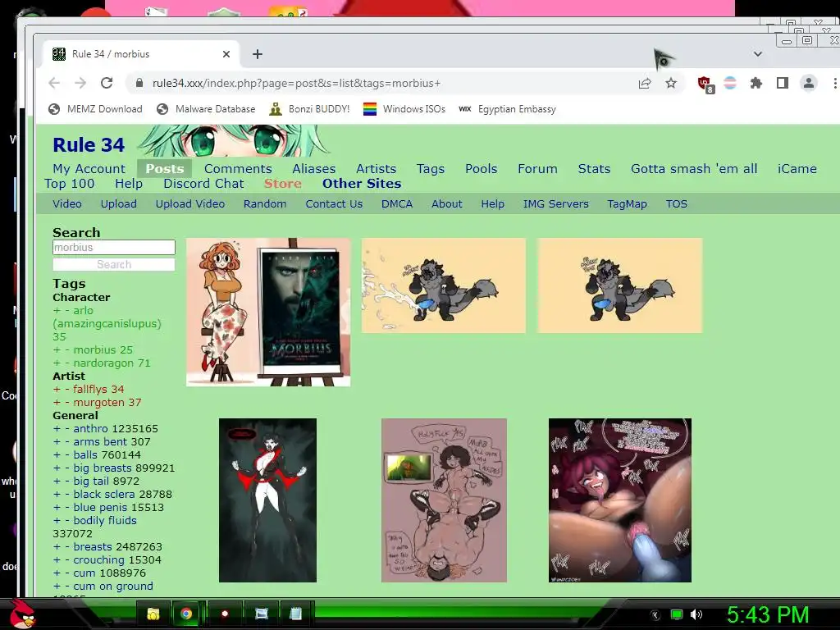This screenshot has height=630, width=840.
Task: Select the Posts navigation tab
Action: click(164, 169)
